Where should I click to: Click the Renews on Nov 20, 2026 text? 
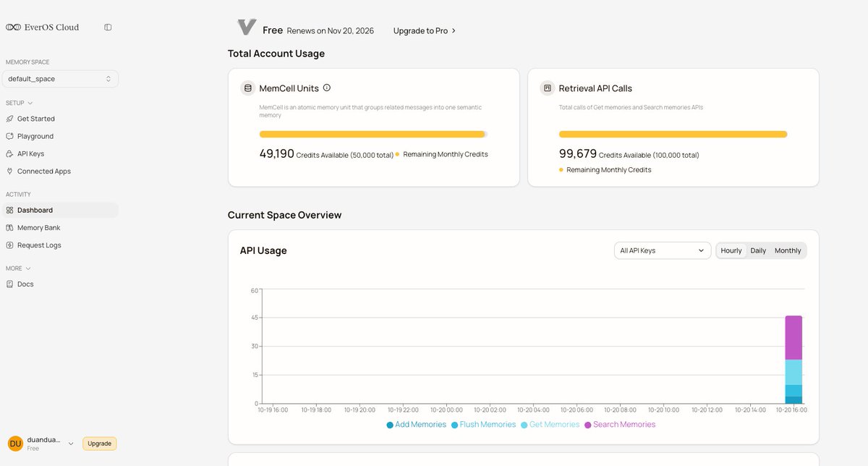point(331,31)
